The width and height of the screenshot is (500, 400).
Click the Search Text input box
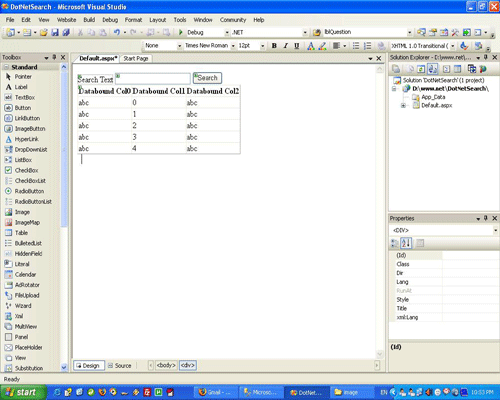[x=153, y=79]
